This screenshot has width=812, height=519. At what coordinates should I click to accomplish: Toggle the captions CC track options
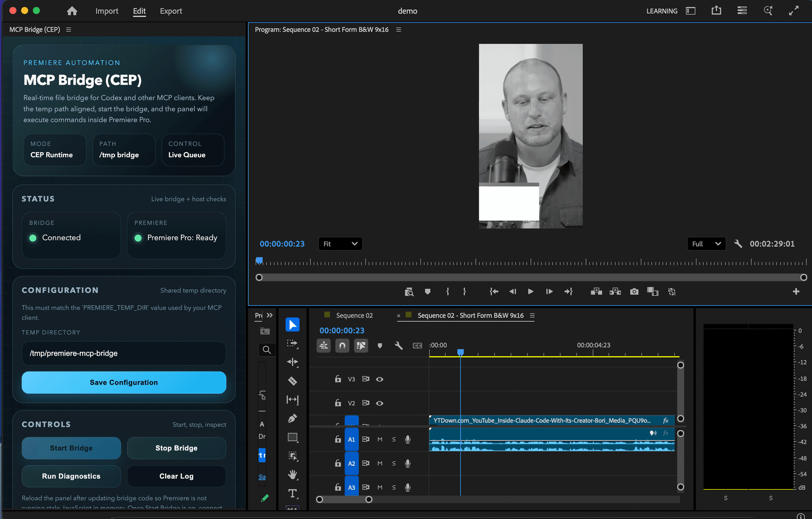(x=417, y=346)
